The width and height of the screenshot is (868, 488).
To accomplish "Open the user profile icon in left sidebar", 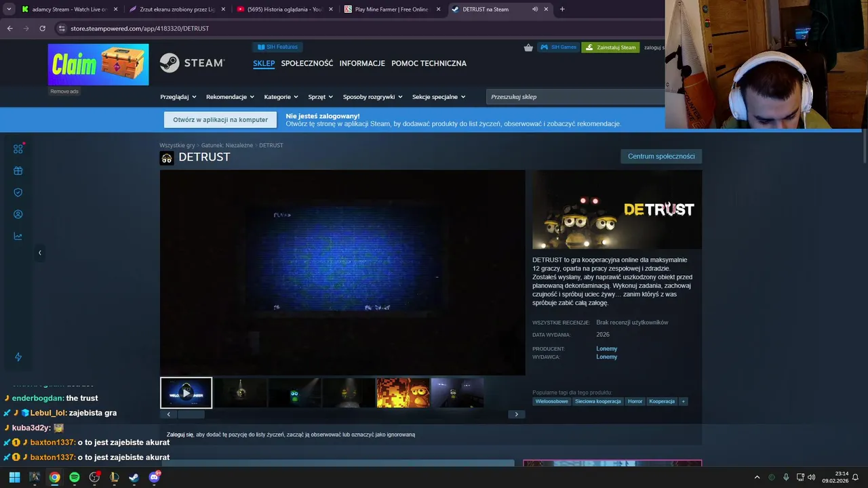I will [x=18, y=214].
